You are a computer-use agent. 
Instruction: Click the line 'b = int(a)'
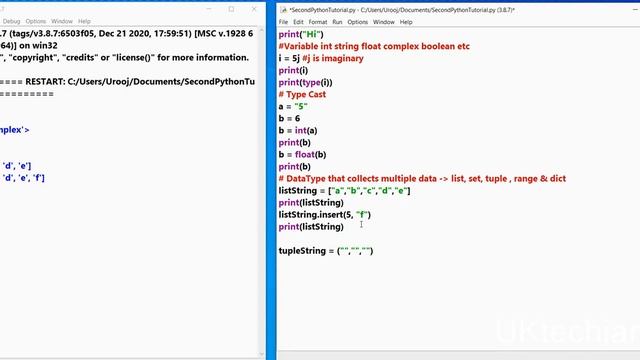click(x=298, y=131)
